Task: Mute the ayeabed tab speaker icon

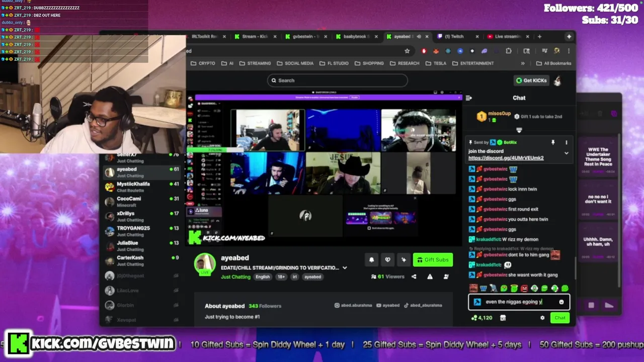Action: coord(419,36)
